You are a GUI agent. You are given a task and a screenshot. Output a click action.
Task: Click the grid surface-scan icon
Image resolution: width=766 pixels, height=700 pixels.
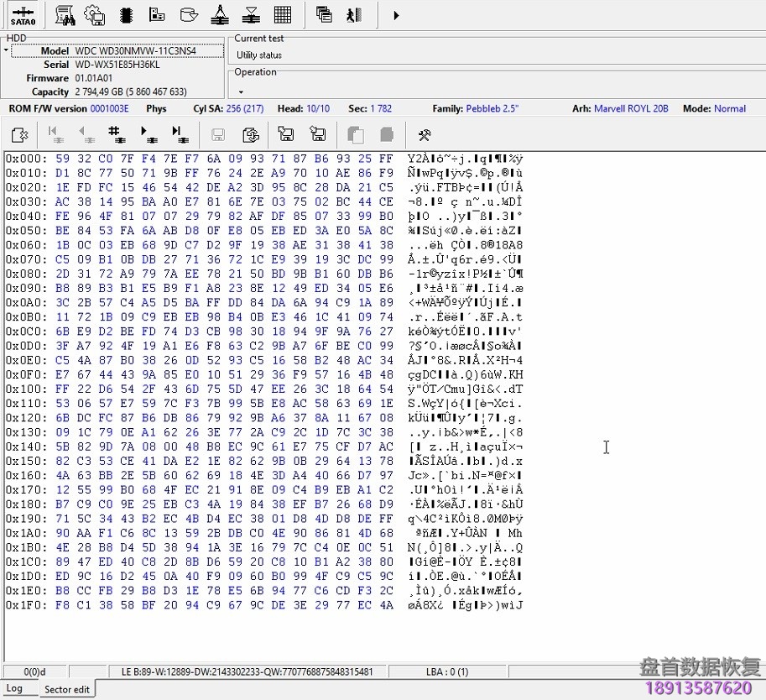click(283, 15)
